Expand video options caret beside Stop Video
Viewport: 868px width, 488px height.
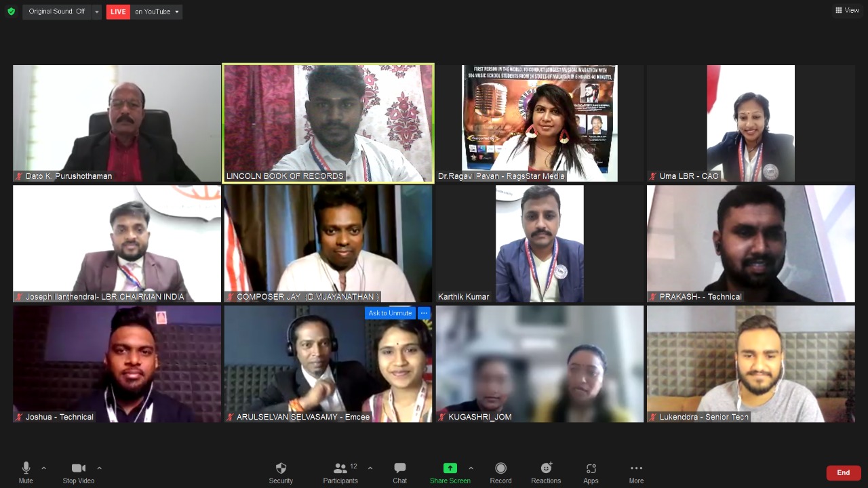pos(99,468)
